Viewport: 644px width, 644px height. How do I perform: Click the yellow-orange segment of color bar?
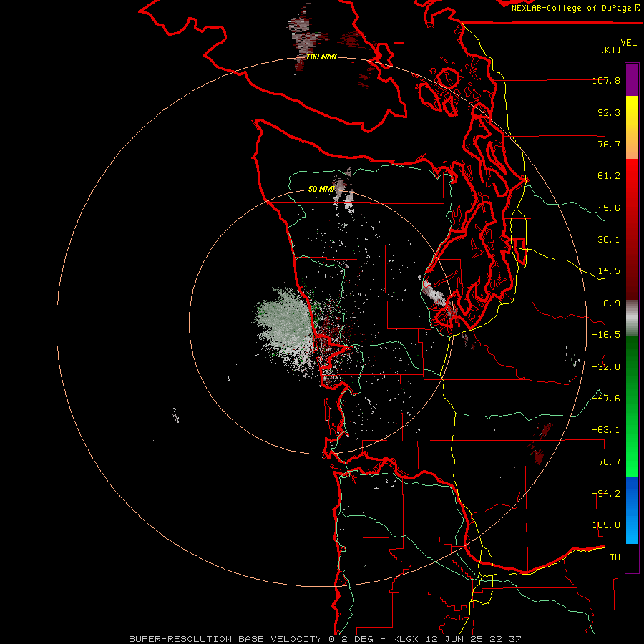pos(632,127)
